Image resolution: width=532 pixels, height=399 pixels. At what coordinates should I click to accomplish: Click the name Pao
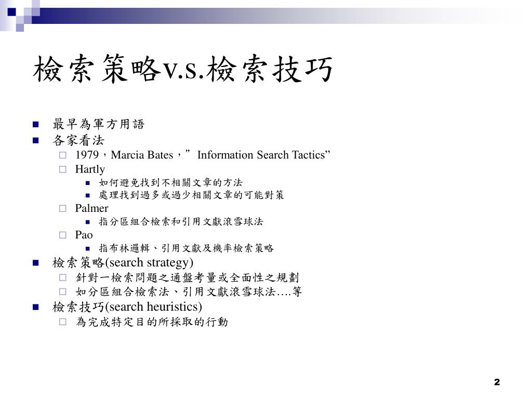[x=84, y=235]
